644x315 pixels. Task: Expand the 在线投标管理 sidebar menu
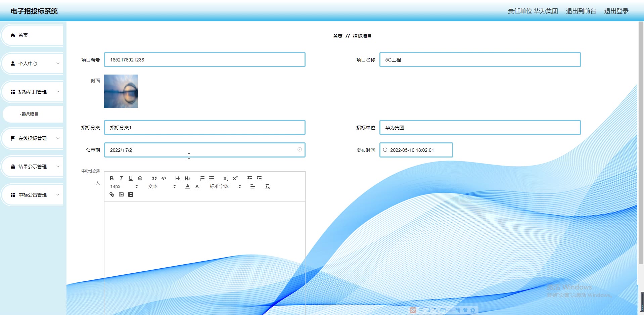click(33, 138)
